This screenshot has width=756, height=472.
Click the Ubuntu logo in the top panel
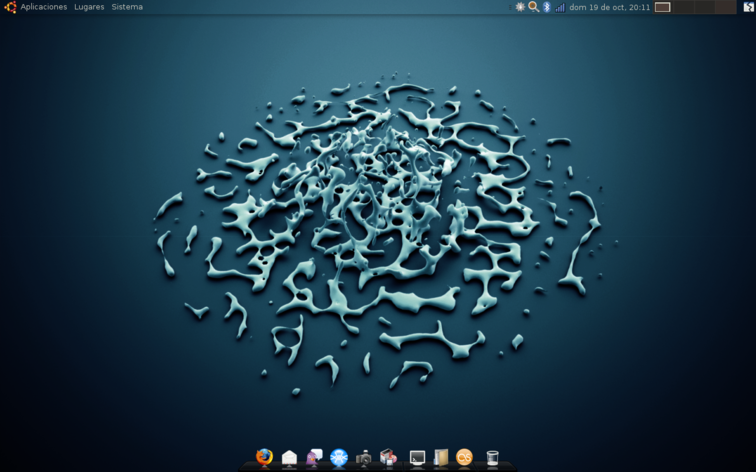tap(10, 7)
